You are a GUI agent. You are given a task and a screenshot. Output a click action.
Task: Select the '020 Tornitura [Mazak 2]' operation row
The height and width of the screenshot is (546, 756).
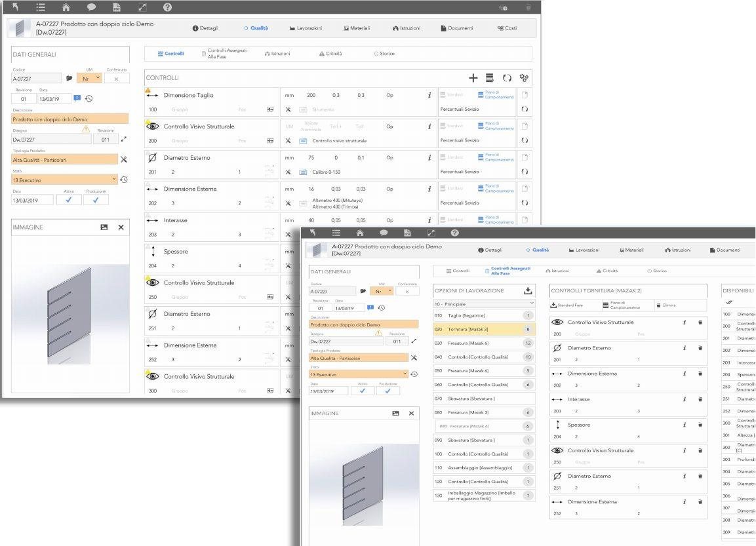(484, 329)
